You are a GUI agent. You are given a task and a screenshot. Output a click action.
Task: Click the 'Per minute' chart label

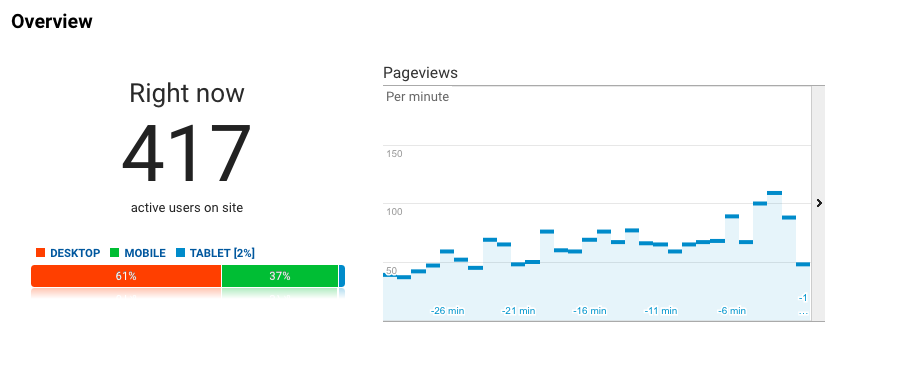tap(417, 97)
